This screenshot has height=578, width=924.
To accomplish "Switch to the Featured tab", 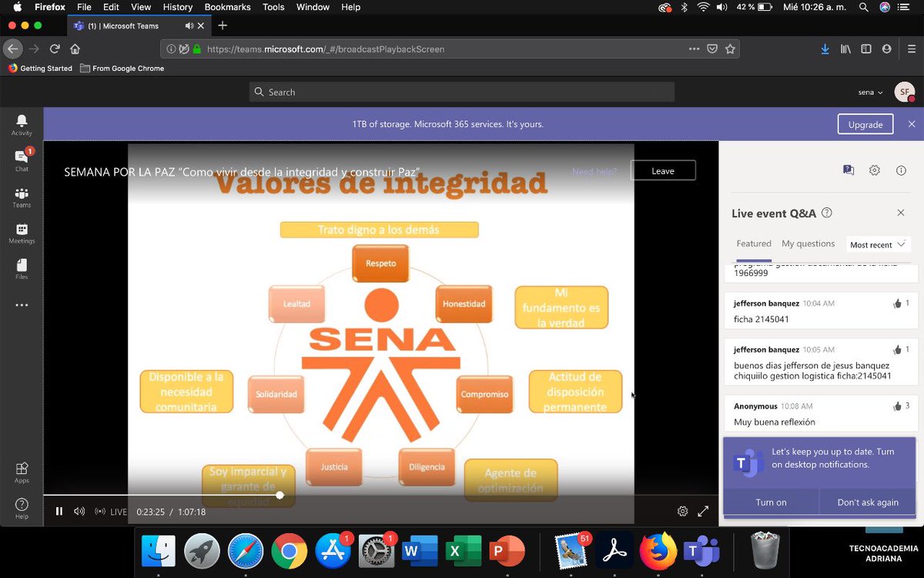I will [754, 244].
